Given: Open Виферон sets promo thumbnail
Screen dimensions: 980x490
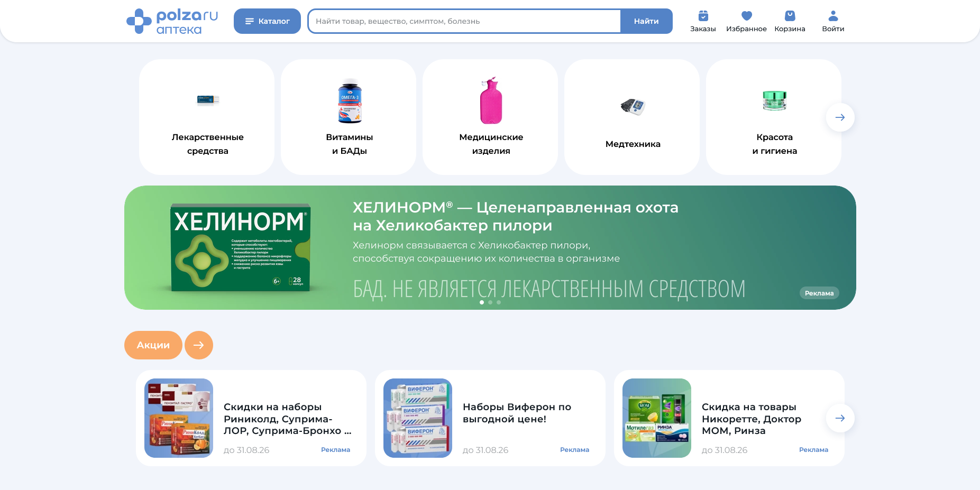Looking at the screenshot, I should 418,418.
